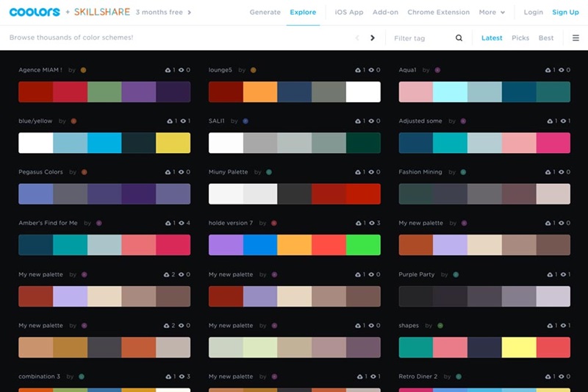Click eye icon on holde version 7

pos(372,224)
